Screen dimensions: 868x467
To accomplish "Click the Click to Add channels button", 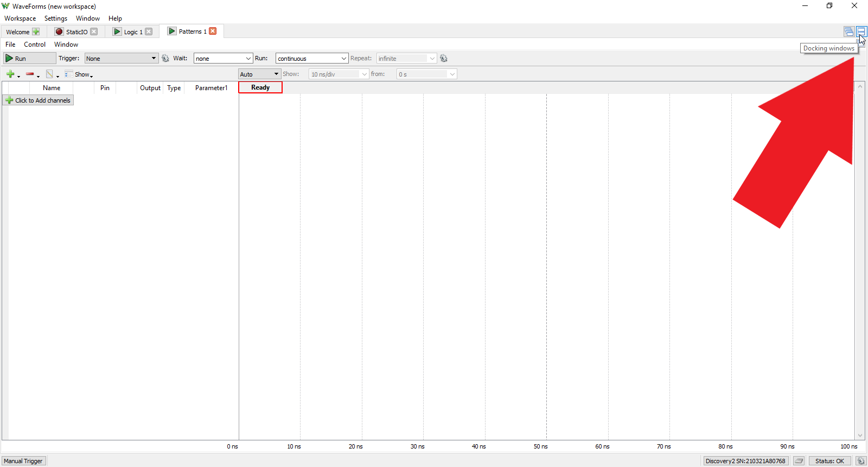I will (x=38, y=100).
